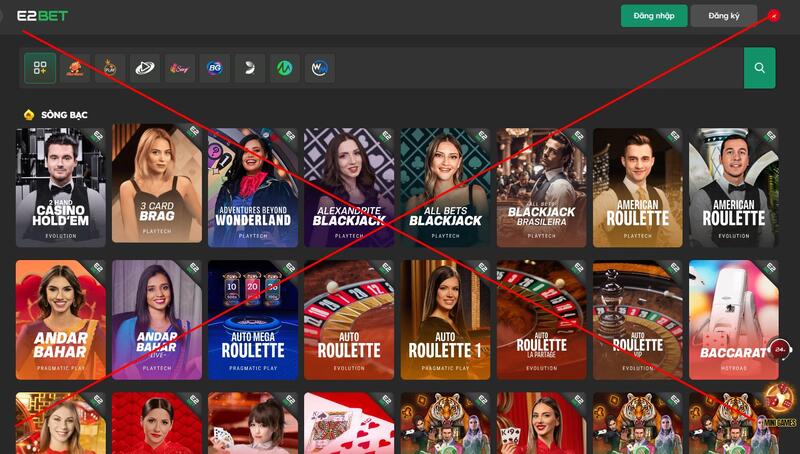Filter by the Playtech orbit logo icon
800x454 pixels.
145,68
